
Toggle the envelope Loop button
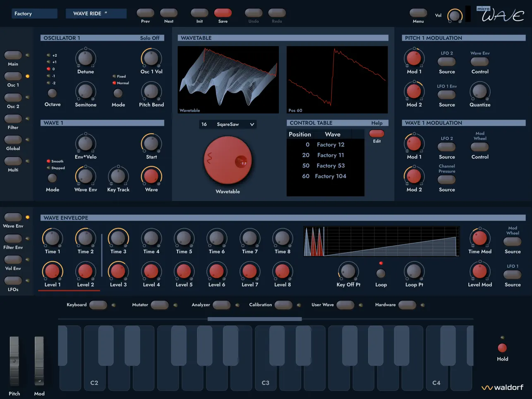381,273
